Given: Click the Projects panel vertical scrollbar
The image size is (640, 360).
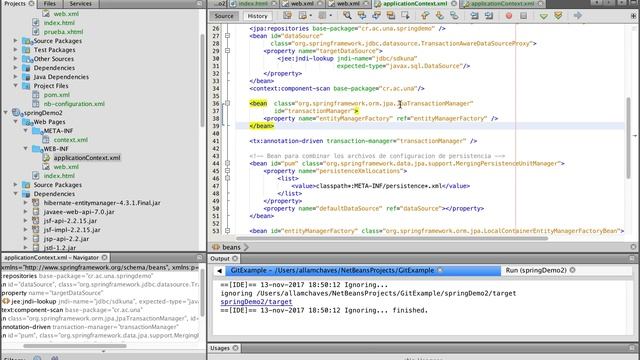Looking at the screenshot, I should [202, 80].
